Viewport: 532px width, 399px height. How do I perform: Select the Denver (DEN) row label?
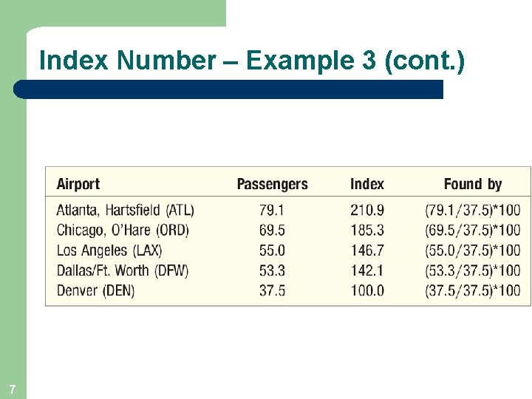coord(95,291)
